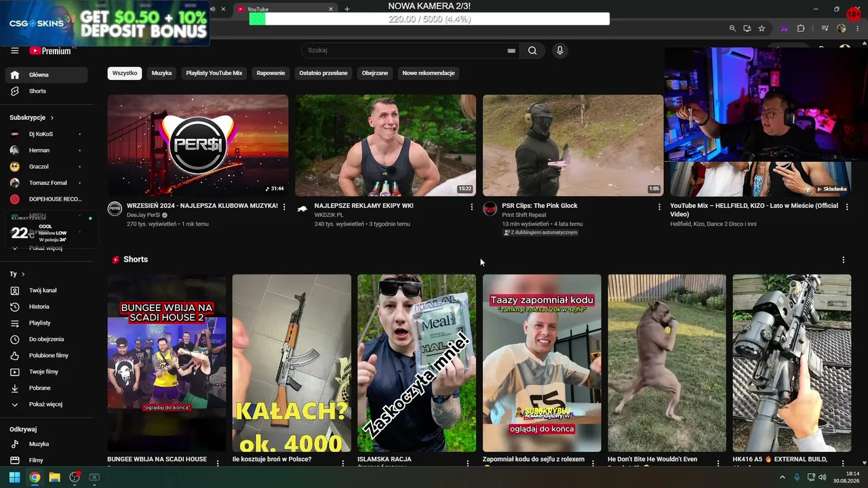
Task: Open Polubione filmy liked videos
Action: tap(46, 355)
